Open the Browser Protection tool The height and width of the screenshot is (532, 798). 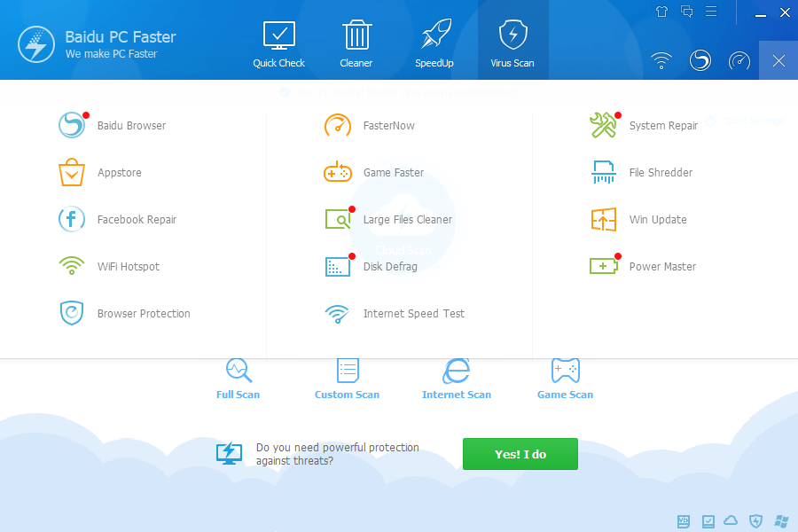tap(124, 313)
